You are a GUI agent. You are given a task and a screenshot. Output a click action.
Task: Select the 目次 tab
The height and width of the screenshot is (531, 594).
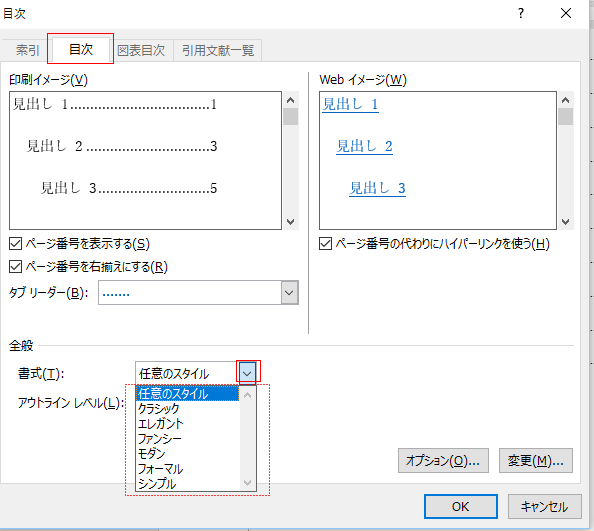coord(81,49)
